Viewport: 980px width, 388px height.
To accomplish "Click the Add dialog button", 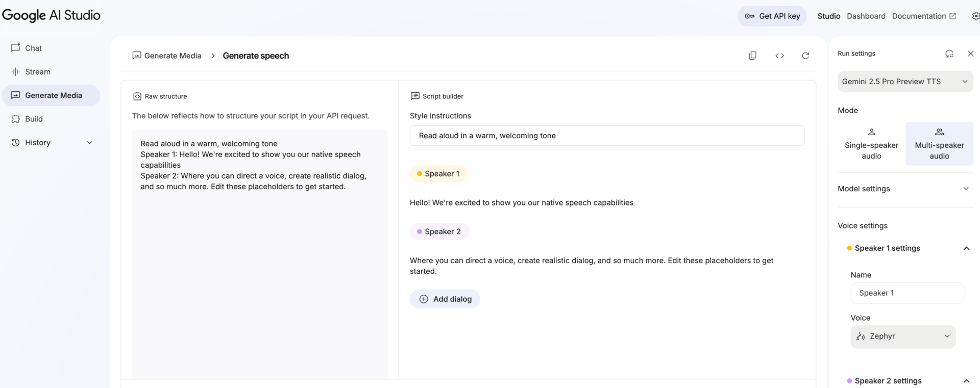I will tap(445, 299).
